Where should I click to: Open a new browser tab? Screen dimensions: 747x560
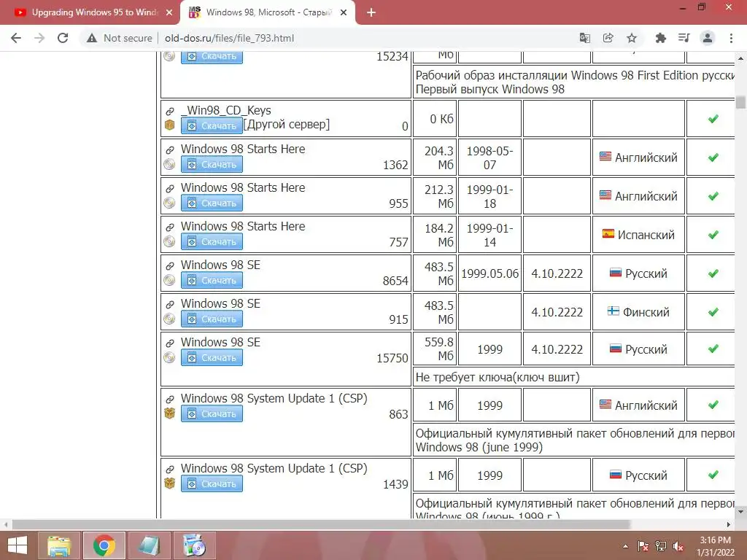(371, 12)
